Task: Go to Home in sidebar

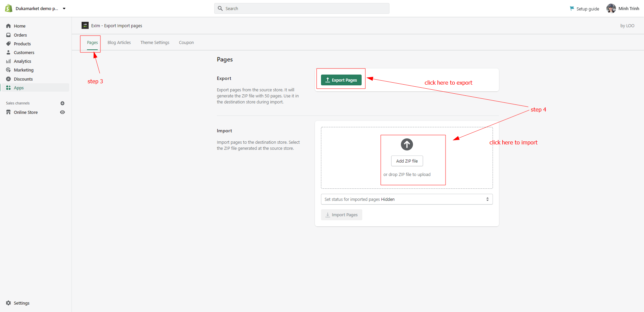Action: [x=19, y=26]
